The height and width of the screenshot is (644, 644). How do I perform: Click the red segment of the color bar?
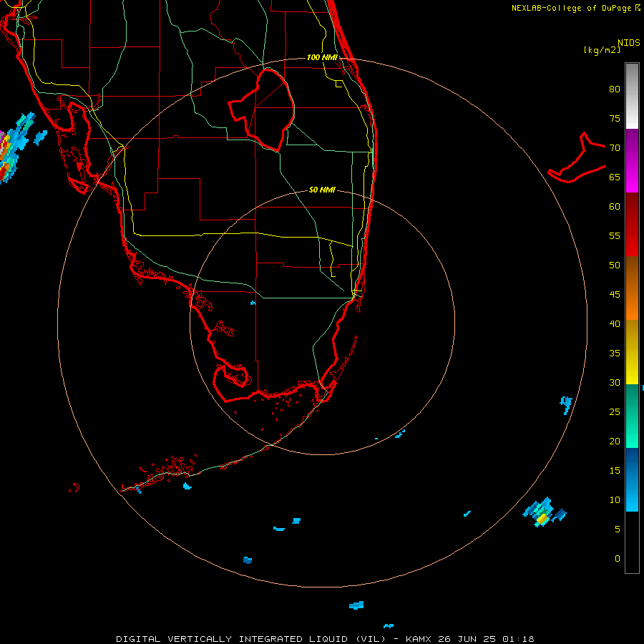coord(632,224)
